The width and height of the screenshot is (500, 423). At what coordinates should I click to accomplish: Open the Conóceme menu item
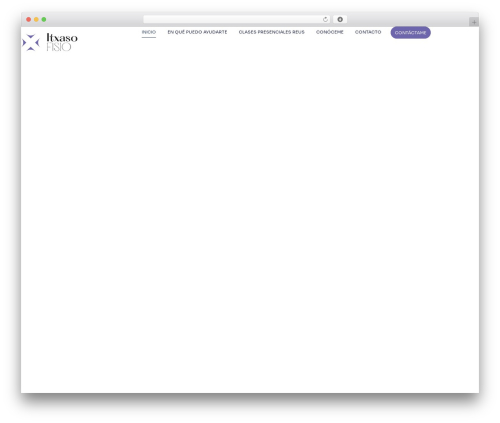[329, 32]
